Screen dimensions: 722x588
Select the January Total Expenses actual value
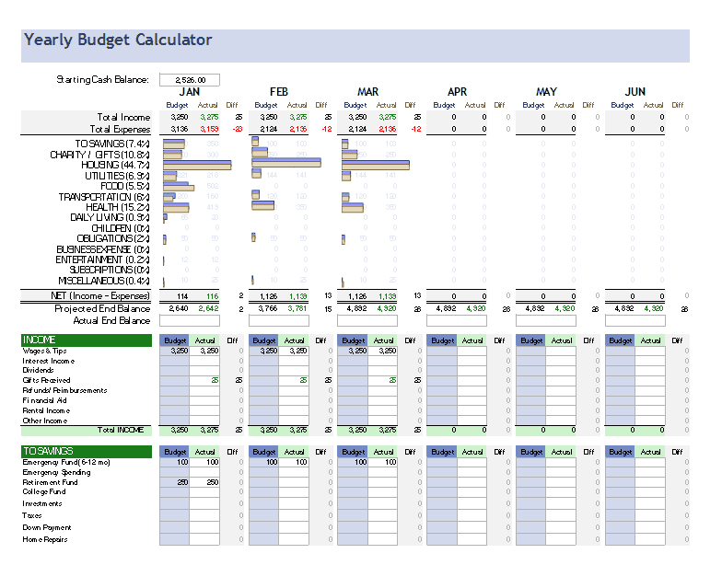click(x=208, y=130)
